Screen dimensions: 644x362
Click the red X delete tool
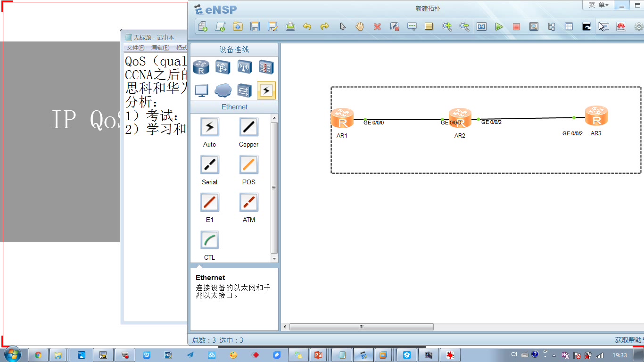click(x=377, y=27)
